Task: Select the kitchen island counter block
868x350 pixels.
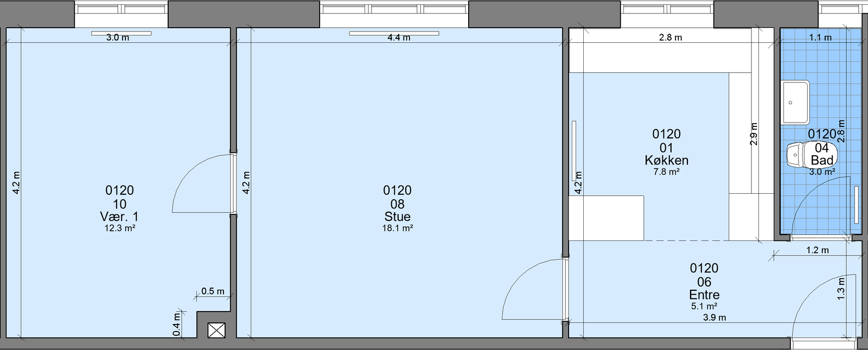Action: pyautogui.click(x=607, y=218)
